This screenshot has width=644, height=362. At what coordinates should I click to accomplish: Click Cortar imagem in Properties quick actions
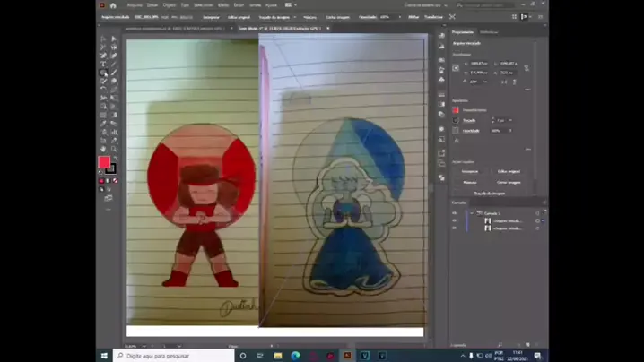click(509, 182)
